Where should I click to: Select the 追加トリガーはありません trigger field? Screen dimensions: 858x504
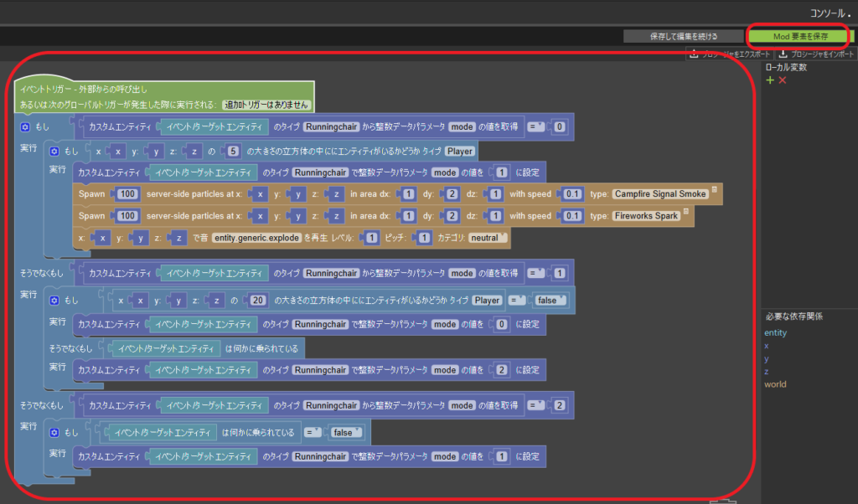tap(266, 105)
